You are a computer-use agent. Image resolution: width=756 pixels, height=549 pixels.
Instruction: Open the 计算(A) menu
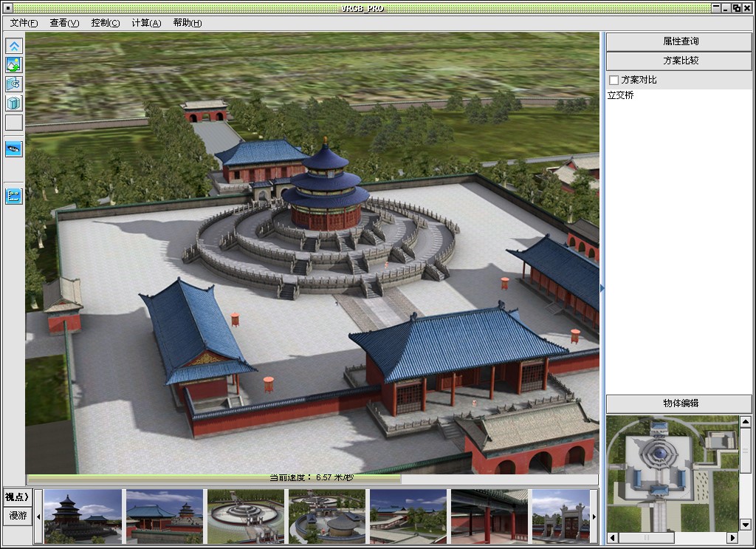146,23
